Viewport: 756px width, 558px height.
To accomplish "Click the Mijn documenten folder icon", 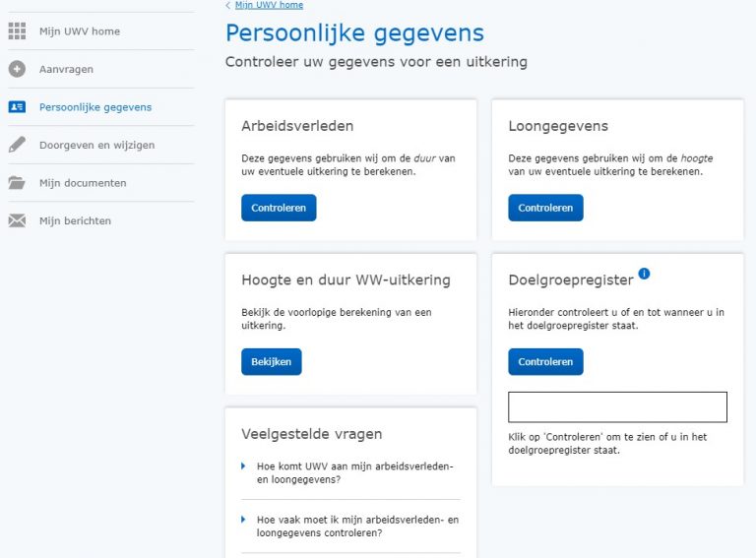I will 17,183.
